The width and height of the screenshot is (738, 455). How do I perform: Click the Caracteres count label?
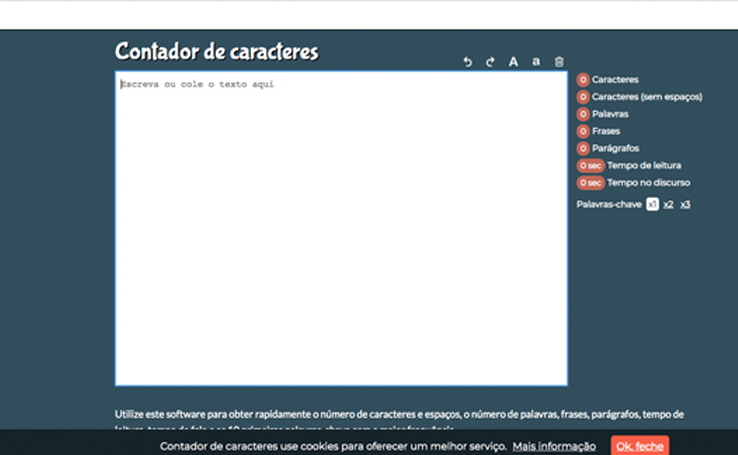[x=615, y=80]
